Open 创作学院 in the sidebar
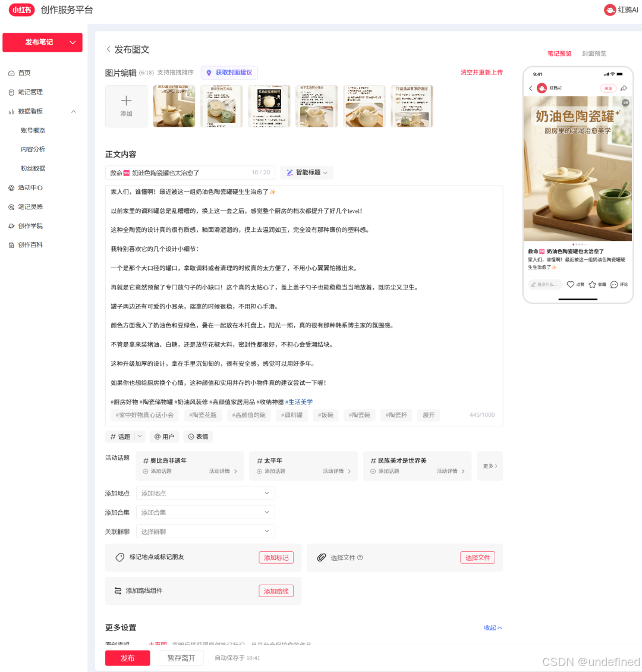Viewport: 642px width, 672px height. tap(30, 226)
